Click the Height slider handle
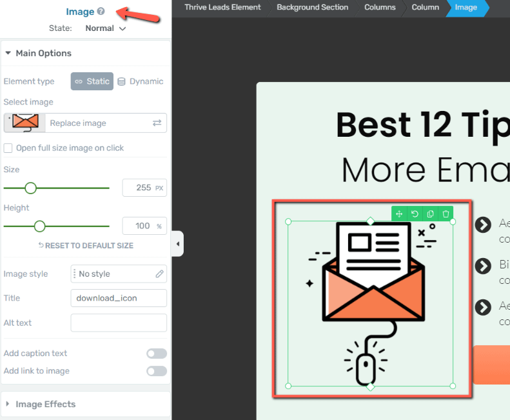Screen dimensions: 510x420 (40, 226)
